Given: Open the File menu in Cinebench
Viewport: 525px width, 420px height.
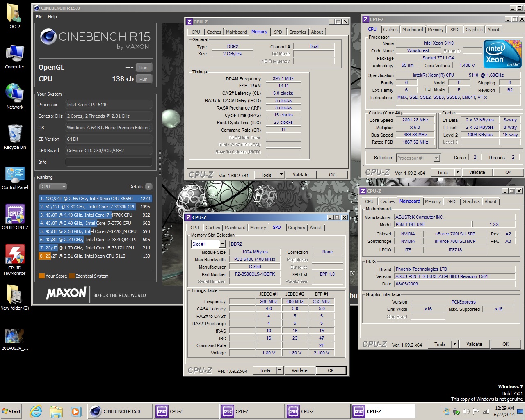Looking at the screenshot, I should [x=39, y=17].
